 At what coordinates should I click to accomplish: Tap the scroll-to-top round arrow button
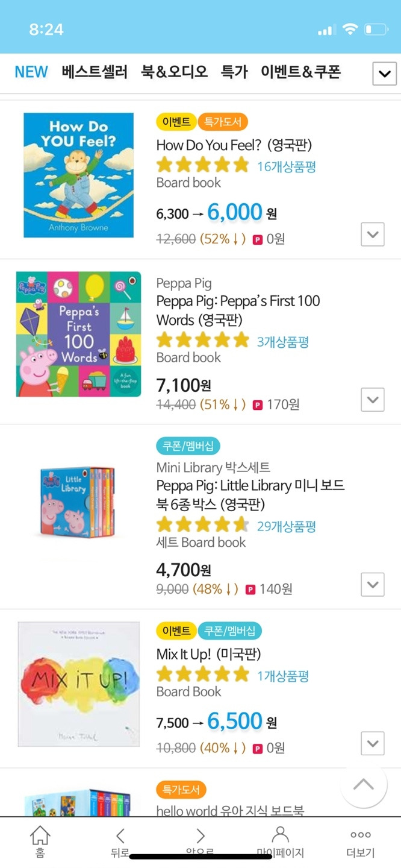(364, 784)
